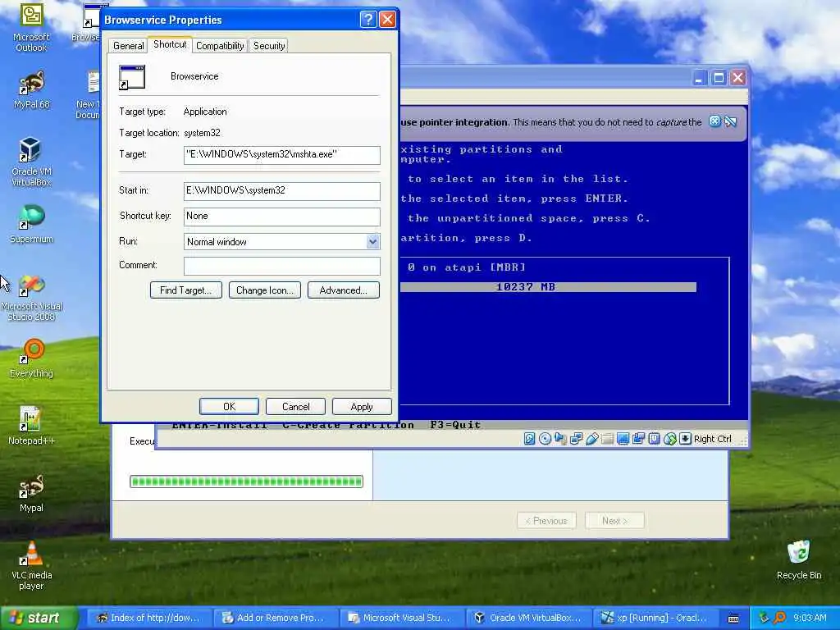
Task: Click the audio icon in VM status bar
Action: tap(560, 439)
